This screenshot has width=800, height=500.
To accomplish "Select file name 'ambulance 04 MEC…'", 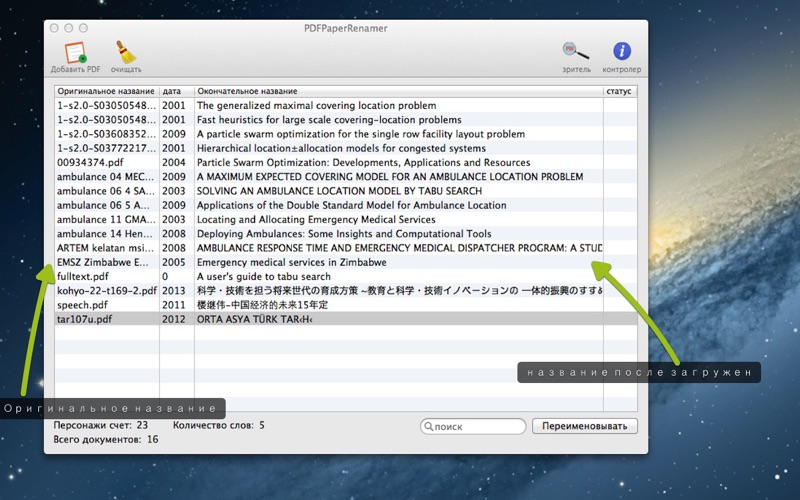I will click(x=105, y=177).
